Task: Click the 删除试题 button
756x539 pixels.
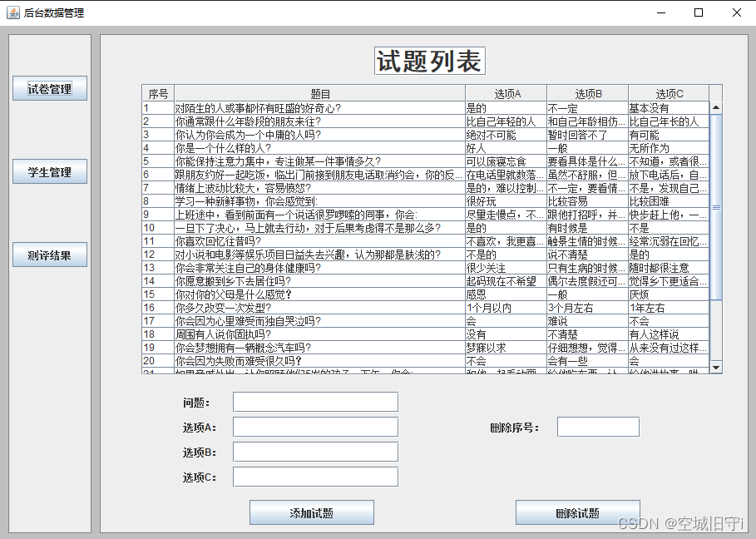Action: [577, 512]
